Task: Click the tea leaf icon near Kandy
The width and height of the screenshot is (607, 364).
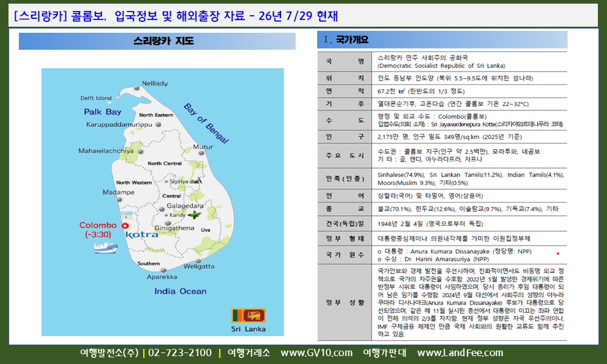Action: [x=194, y=215]
